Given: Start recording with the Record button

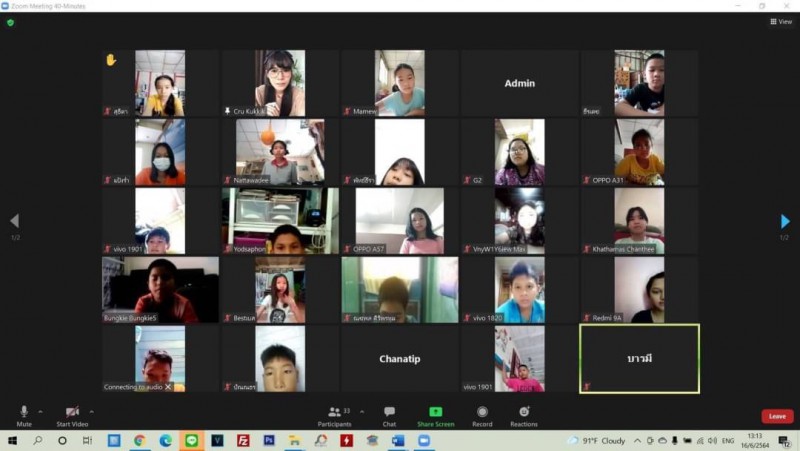Looking at the screenshot, I should click(x=482, y=412).
